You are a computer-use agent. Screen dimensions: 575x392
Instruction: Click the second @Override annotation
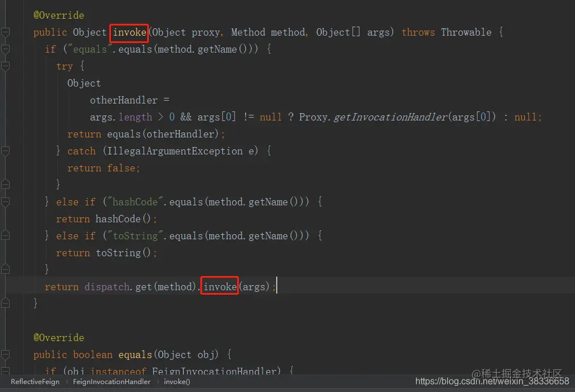59,338
